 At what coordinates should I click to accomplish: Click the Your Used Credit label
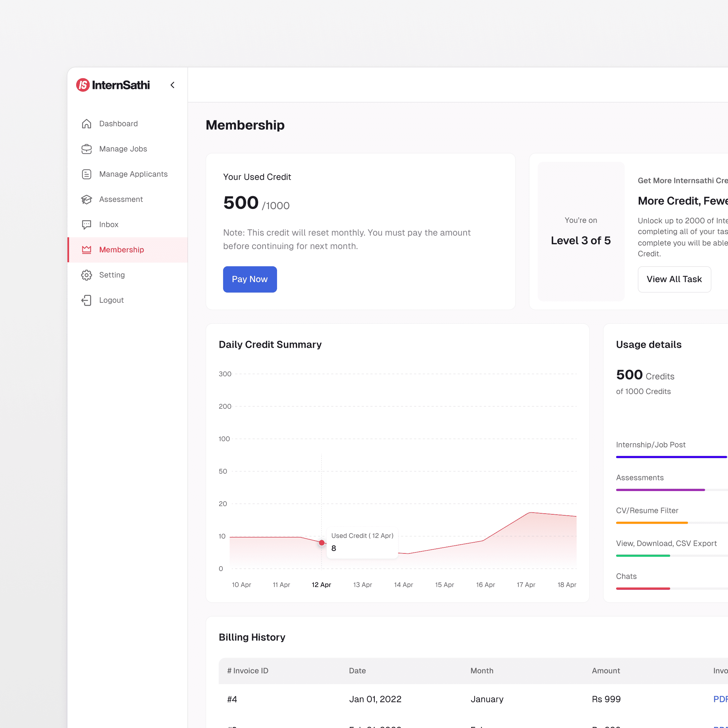pyautogui.click(x=257, y=177)
